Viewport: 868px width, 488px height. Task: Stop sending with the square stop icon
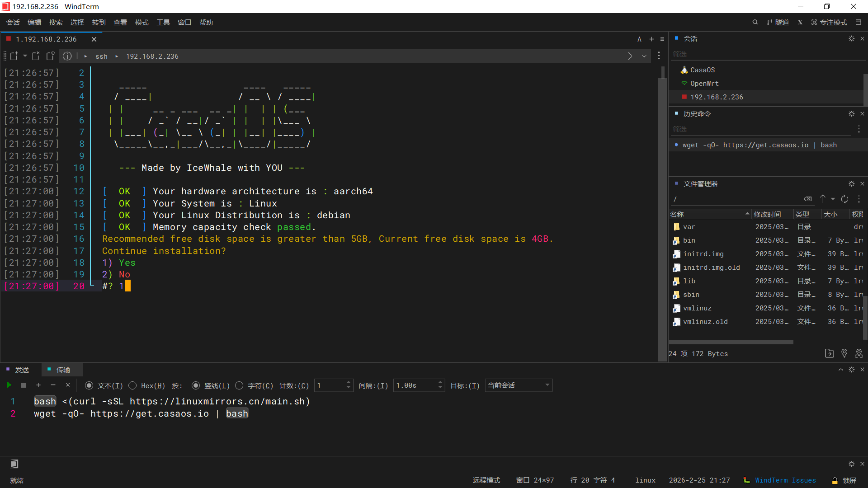[x=24, y=385]
